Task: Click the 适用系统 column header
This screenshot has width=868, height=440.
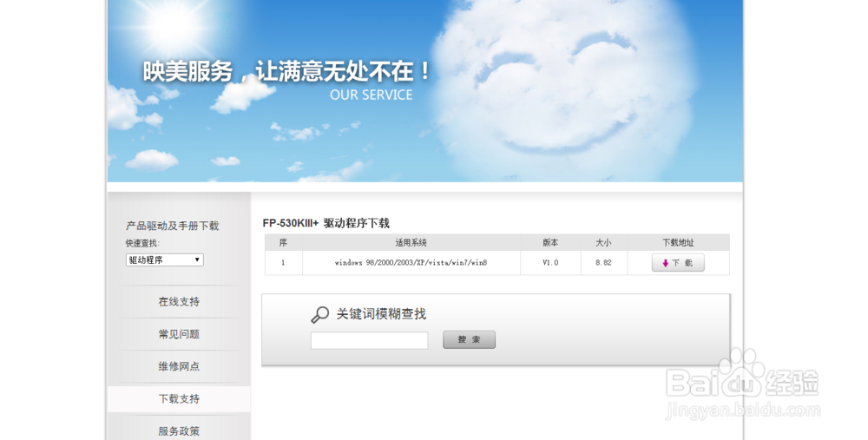Action: pyautogui.click(x=411, y=242)
